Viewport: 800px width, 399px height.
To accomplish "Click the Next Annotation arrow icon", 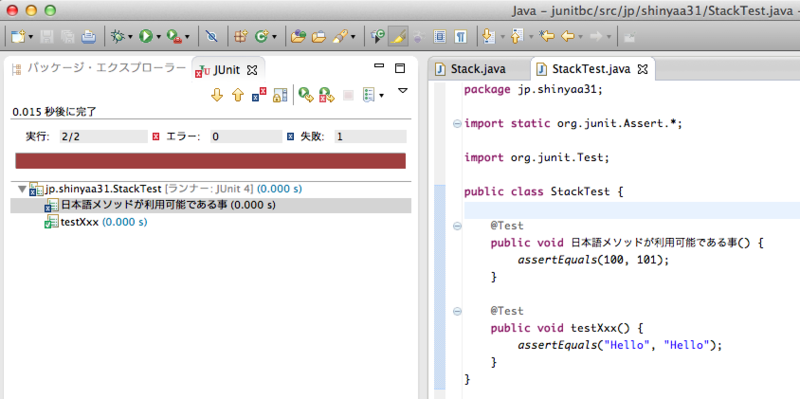I will (489, 36).
